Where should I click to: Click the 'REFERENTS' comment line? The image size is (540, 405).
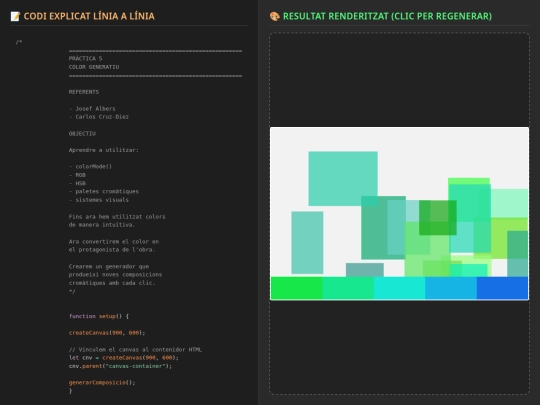coord(84,92)
